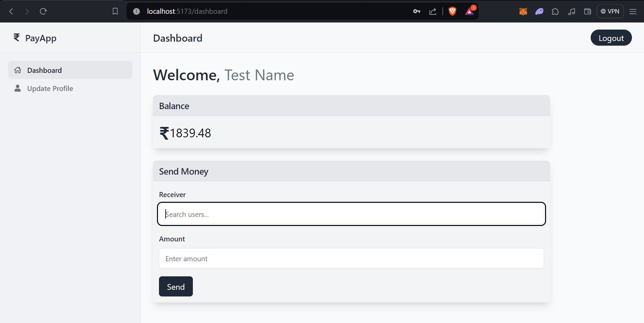The width and height of the screenshot is (644, 323).
Task: Click the Enter amount field
Action: point(351,259)
